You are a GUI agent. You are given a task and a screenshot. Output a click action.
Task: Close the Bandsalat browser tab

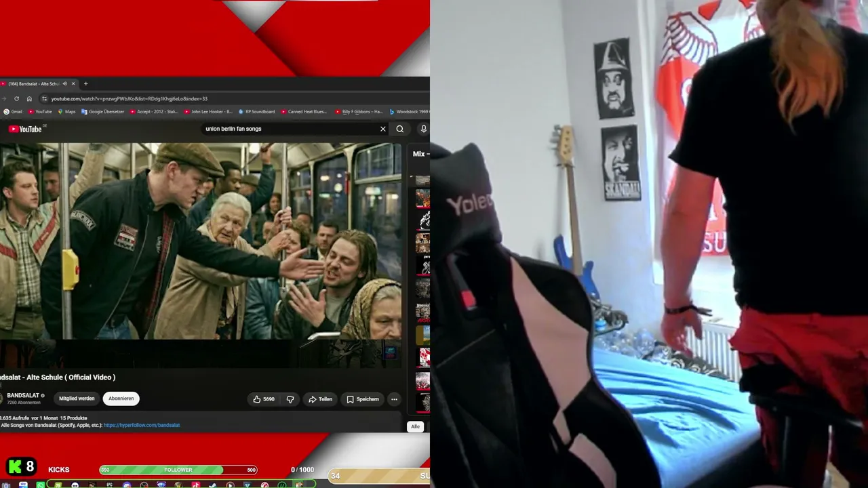coord(73,84)
